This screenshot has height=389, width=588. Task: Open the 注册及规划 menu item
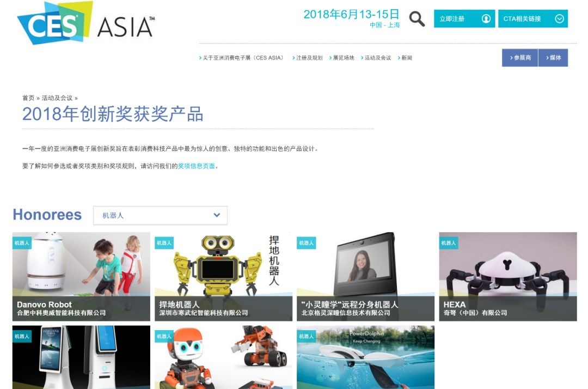[x=308, y=58]
